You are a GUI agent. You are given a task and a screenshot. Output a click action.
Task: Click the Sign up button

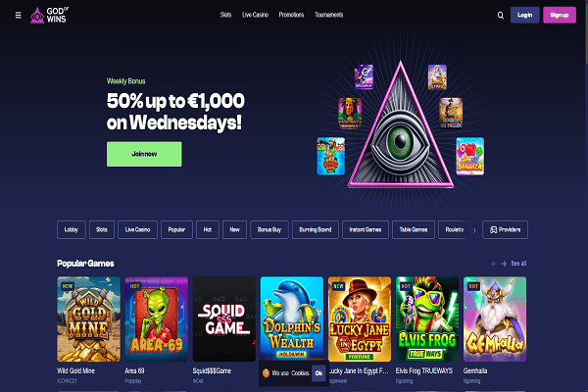coord(560,15)
